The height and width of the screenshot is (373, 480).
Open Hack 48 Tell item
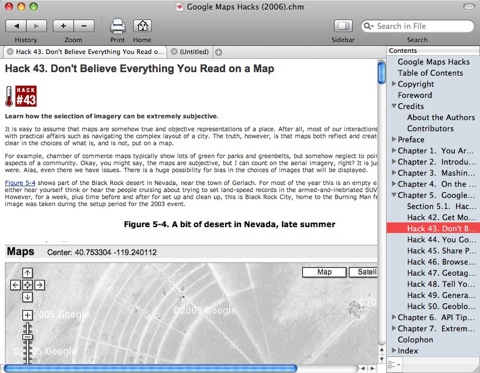coord(441,284)
